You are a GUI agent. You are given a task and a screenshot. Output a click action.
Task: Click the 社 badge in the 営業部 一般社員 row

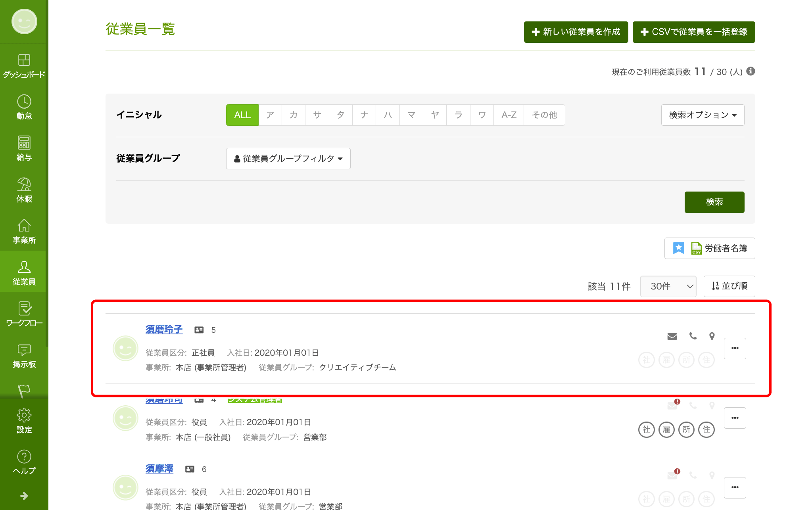[x=647, y=429]
